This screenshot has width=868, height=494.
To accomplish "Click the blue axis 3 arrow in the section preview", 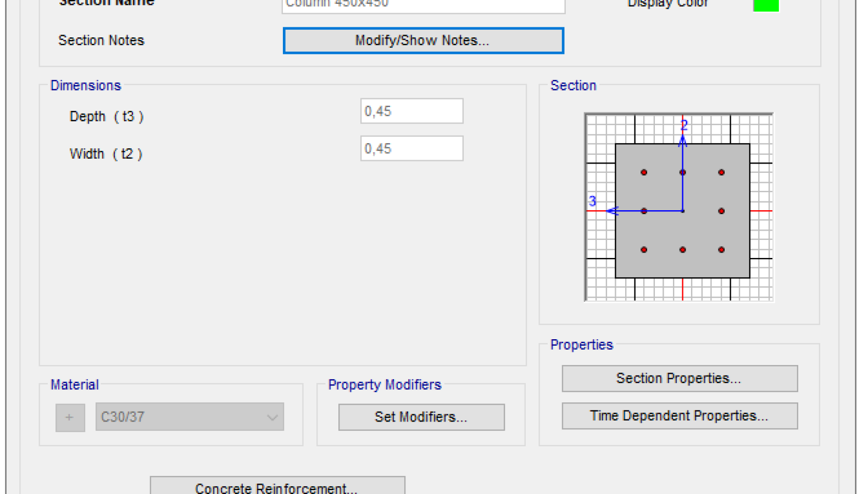I will tap(612, 211).
